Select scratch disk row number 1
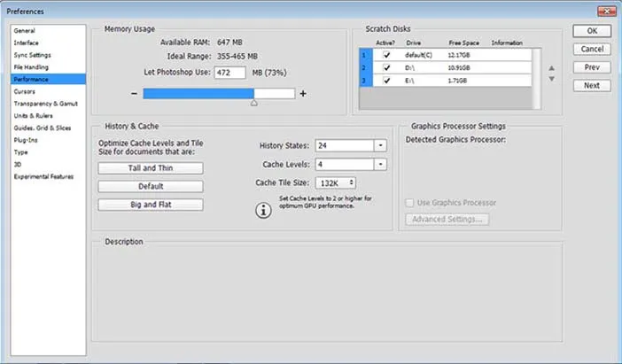 coord(445,55)
